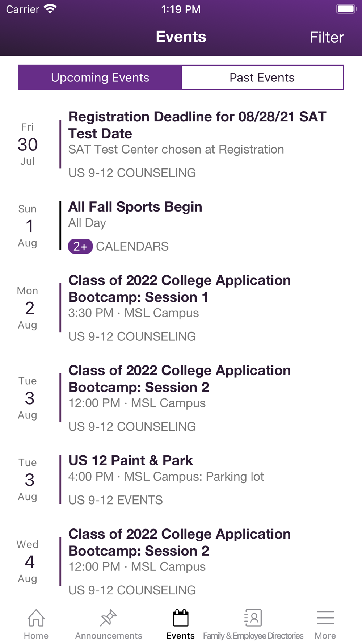The image size is (362, 644).
Task: Tap the Fri 30 Jul date label
Action: tap(28, 144)
